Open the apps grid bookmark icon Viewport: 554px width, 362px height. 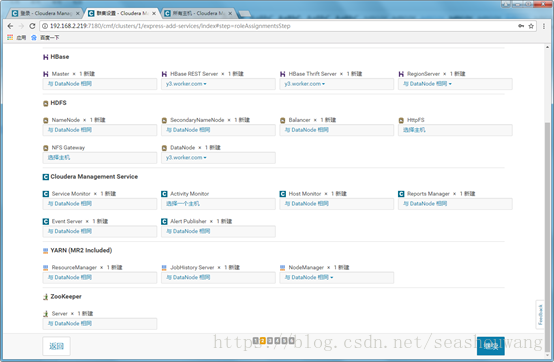(x=10, y=37)
